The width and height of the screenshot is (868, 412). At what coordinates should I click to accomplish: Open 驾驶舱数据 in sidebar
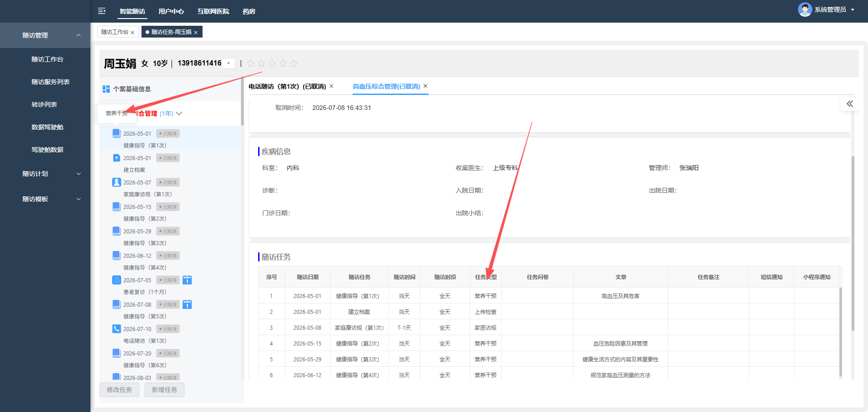tap(47, 150)
